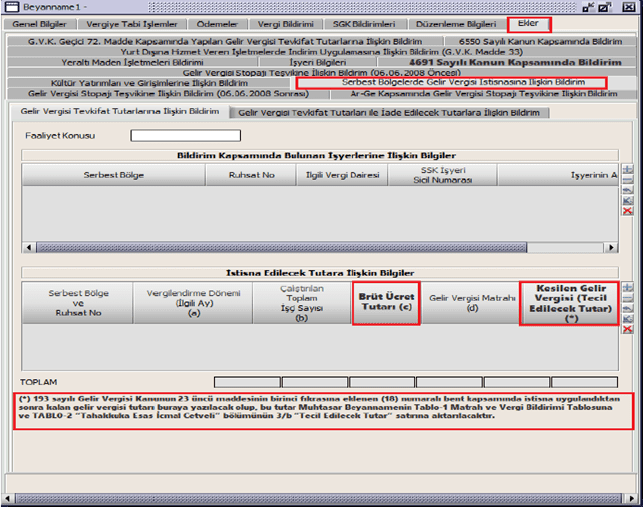The height and width of the screenshot is (507, 643).
Task: Click the left arrow of workplace table scrollbar
Action: tap(29, 247)
